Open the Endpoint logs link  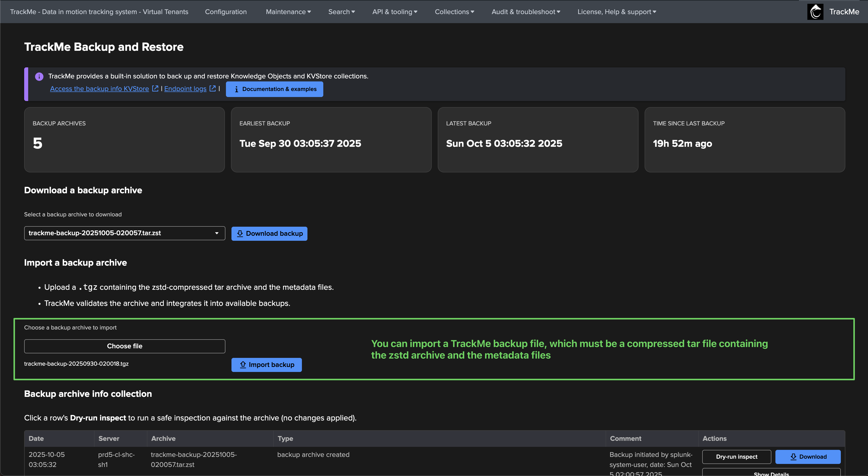tap(185, 88)
